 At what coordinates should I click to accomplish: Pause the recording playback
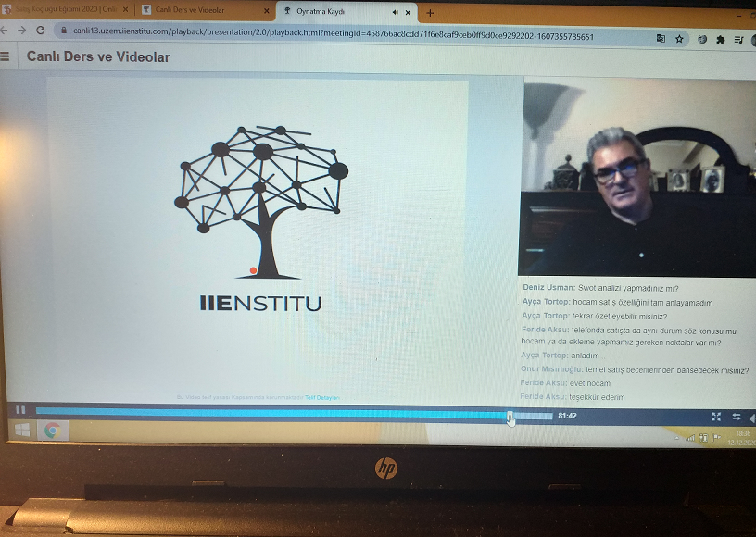(x=20, y=409)
